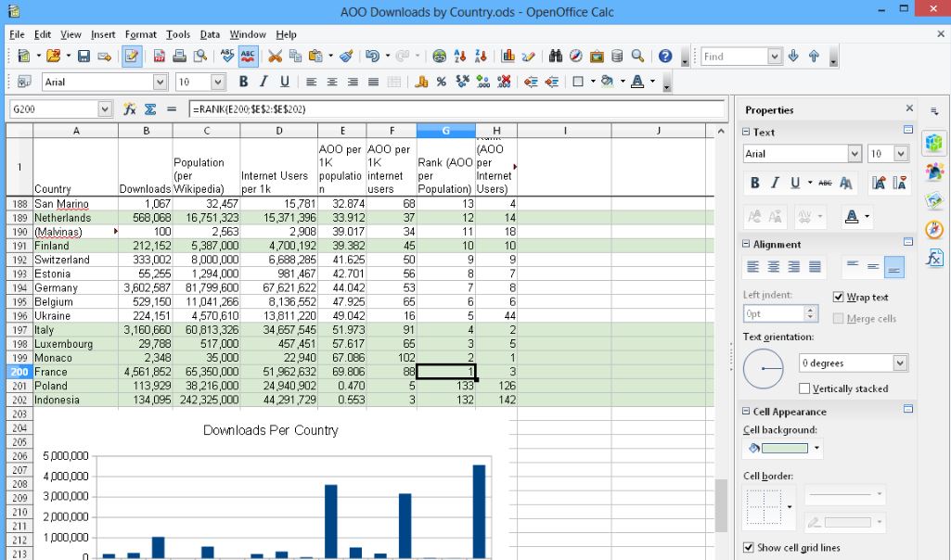This screenshot has height=560, width=951.
Task: Toggle Underline in the formatting toolbar
Action: click(x=285, y=82)
